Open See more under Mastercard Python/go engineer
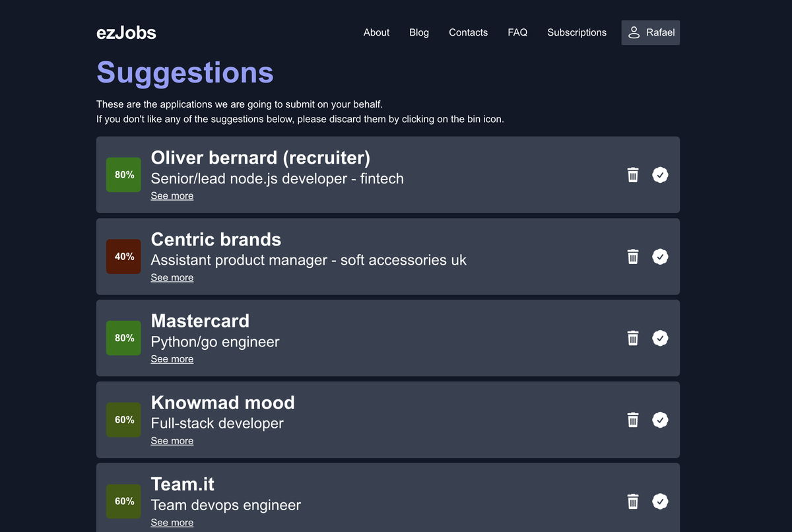792x532 pixels. click(172, 359)
